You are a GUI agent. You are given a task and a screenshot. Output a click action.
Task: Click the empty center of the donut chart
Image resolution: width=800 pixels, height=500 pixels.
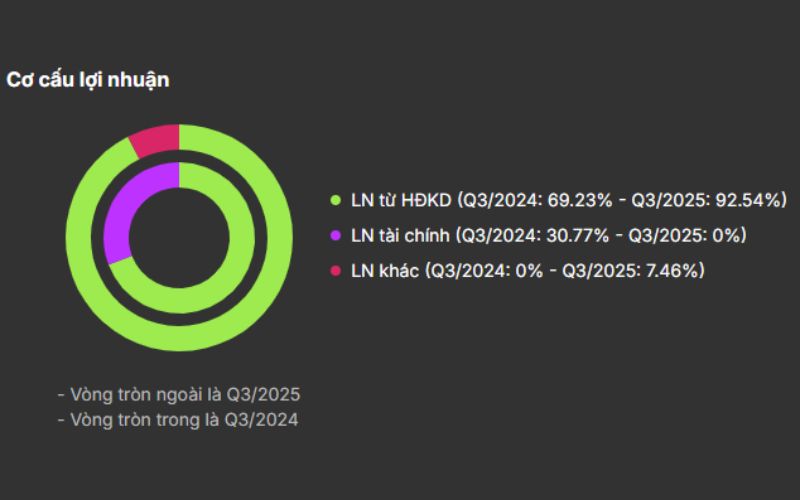point(179,237)
